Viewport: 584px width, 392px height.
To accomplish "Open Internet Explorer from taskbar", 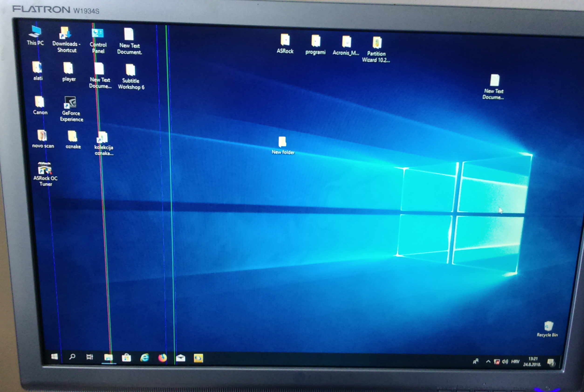I will click(x=144, y=358).
